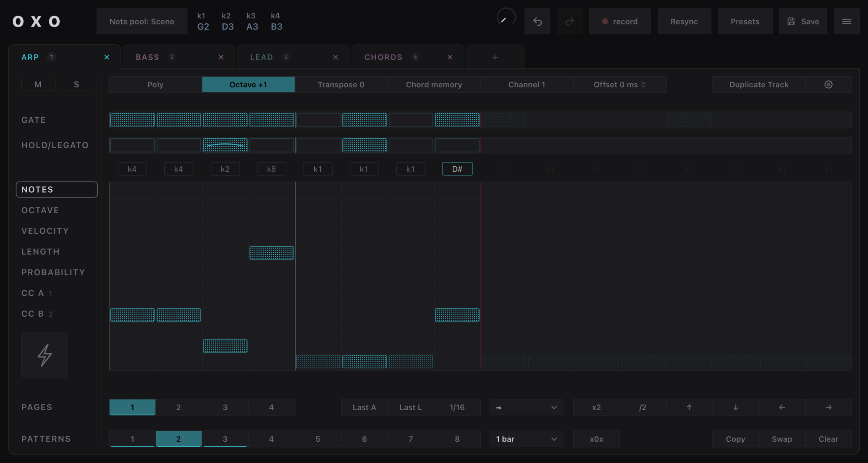Click the undo arrow icon

pyautogui.click(x=537, y=22)
